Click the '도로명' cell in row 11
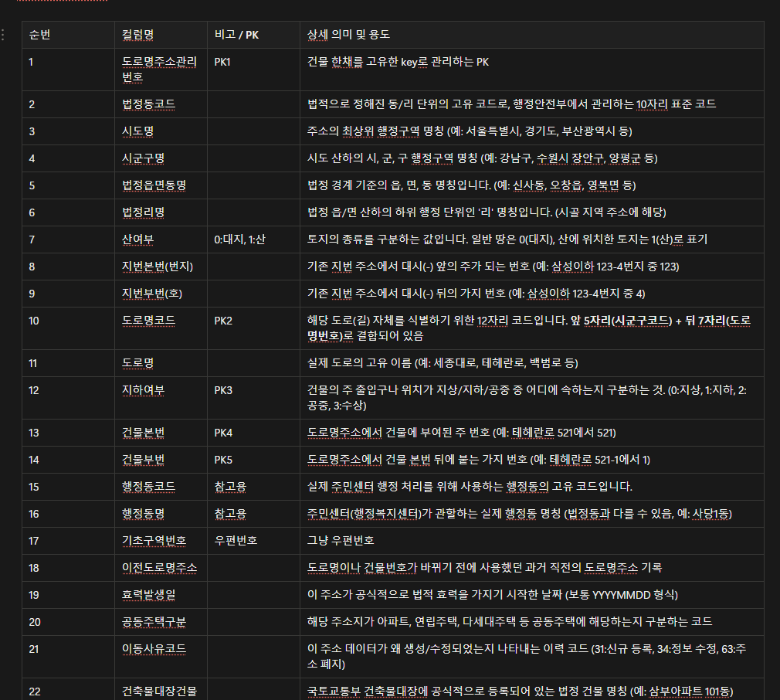 tap(161, 363)
